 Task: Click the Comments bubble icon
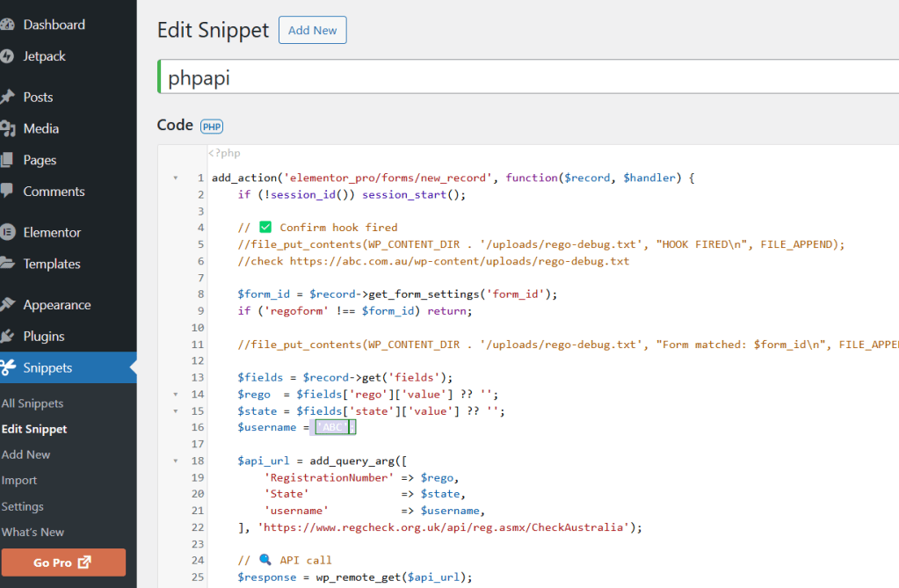pos(7,191)
